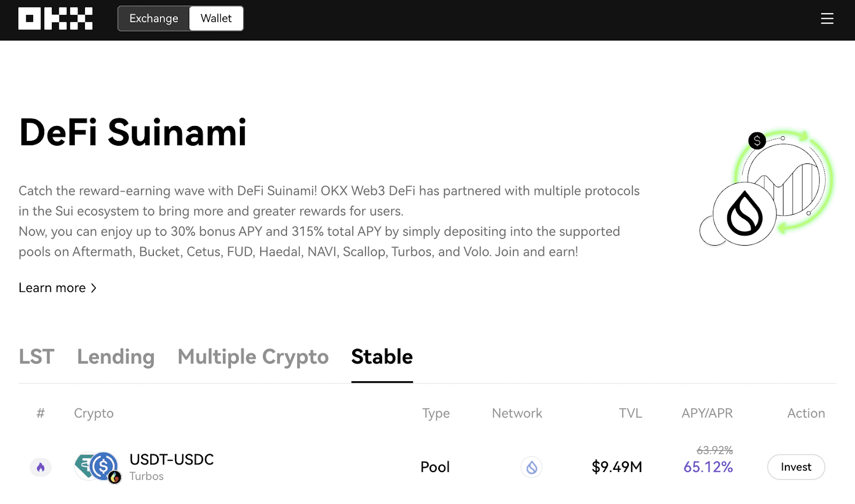Viewport: 855px width, 504px height.
Task: Click the OKX logo
Action: coord(56,19)
